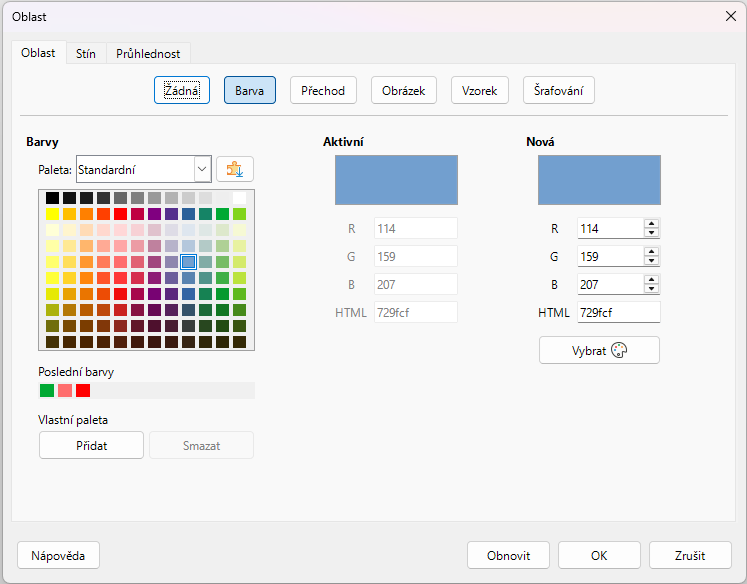Close the Oblast dialog

731,16
